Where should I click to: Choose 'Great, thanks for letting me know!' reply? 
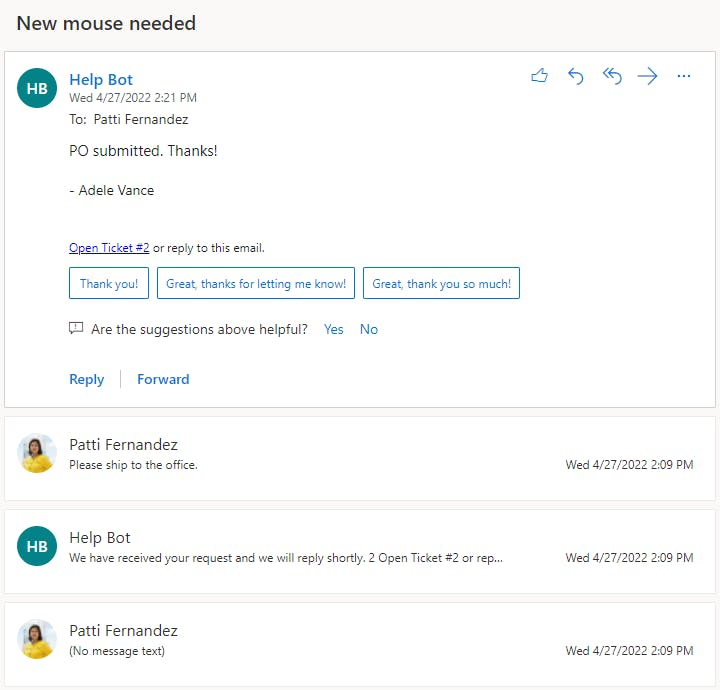pos(256,284)
